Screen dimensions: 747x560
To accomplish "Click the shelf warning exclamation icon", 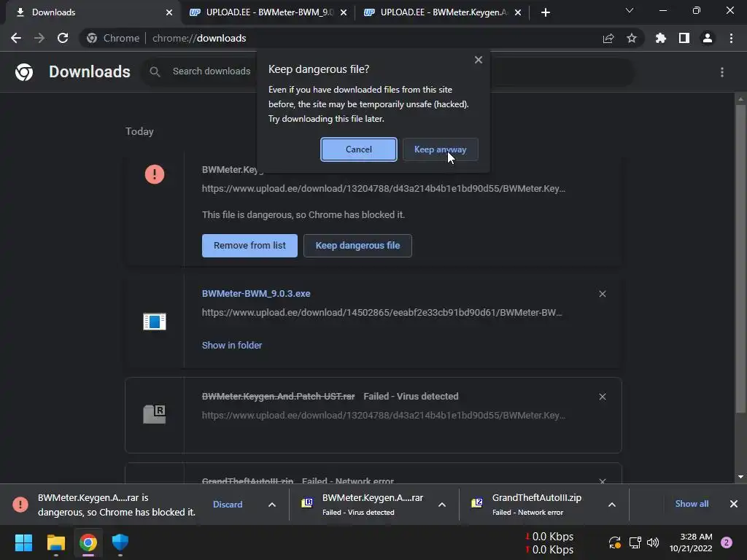I will [20, 505].
